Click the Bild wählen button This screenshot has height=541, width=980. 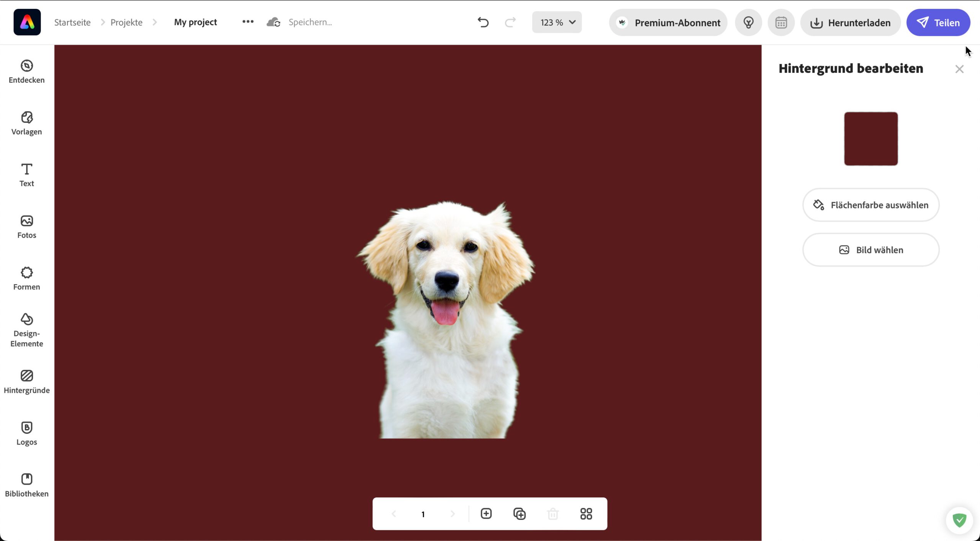point(871,250)
